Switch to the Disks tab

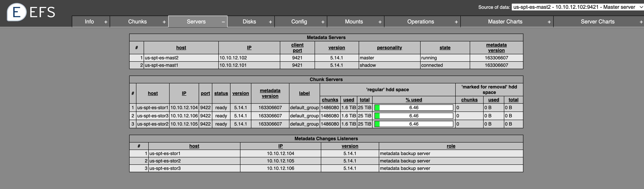[249, 22]
